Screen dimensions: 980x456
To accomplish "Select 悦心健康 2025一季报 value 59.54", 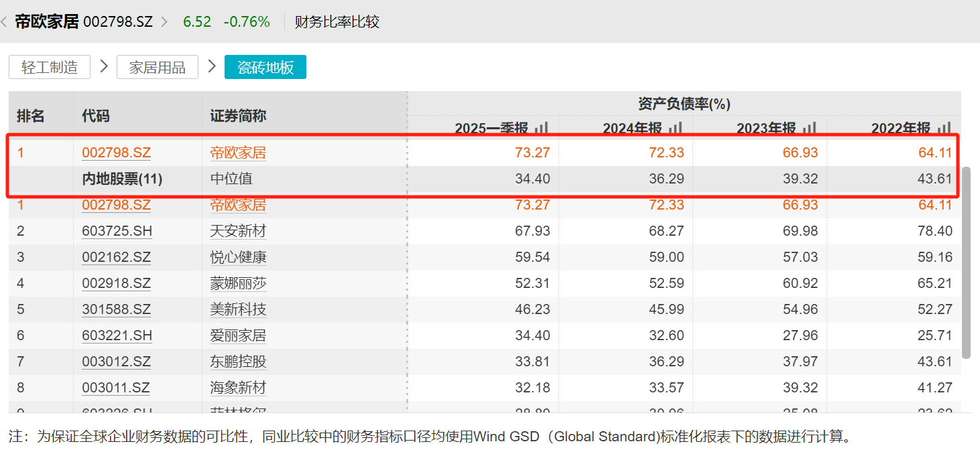I will point(532,257).
